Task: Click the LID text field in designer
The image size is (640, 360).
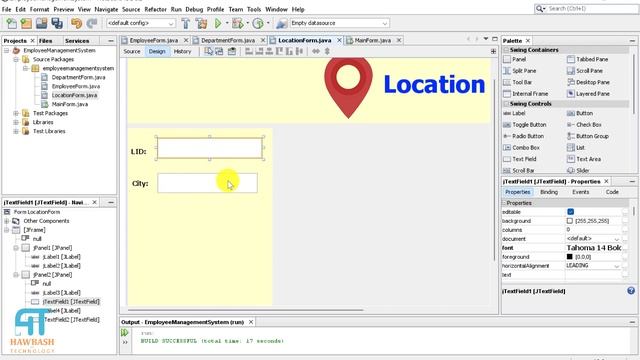Action: tap(210, 148)
